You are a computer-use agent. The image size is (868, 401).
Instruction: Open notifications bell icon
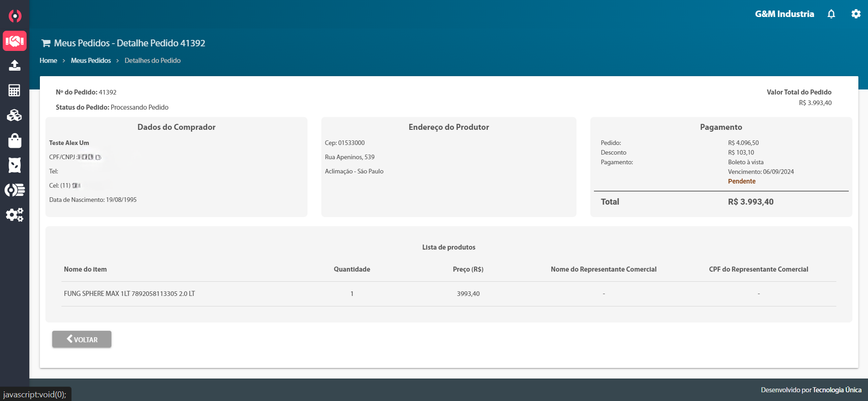[831, 14]
